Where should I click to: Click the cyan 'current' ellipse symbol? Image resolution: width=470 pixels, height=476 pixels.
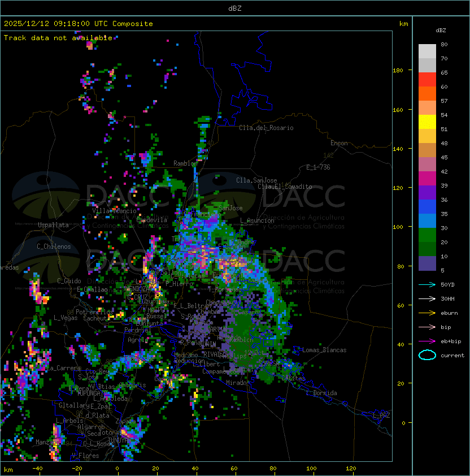(427, 355)
